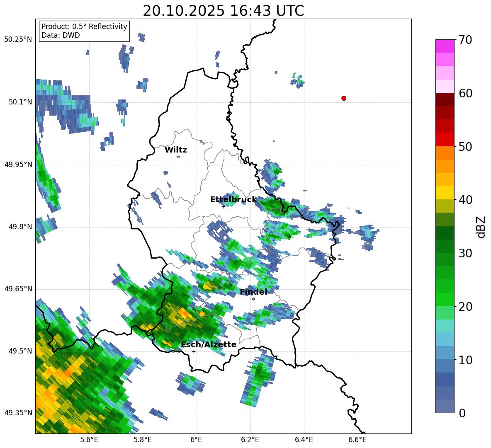
Task: Click the 50 tick on the colorbar
Action: coord(465,146)
